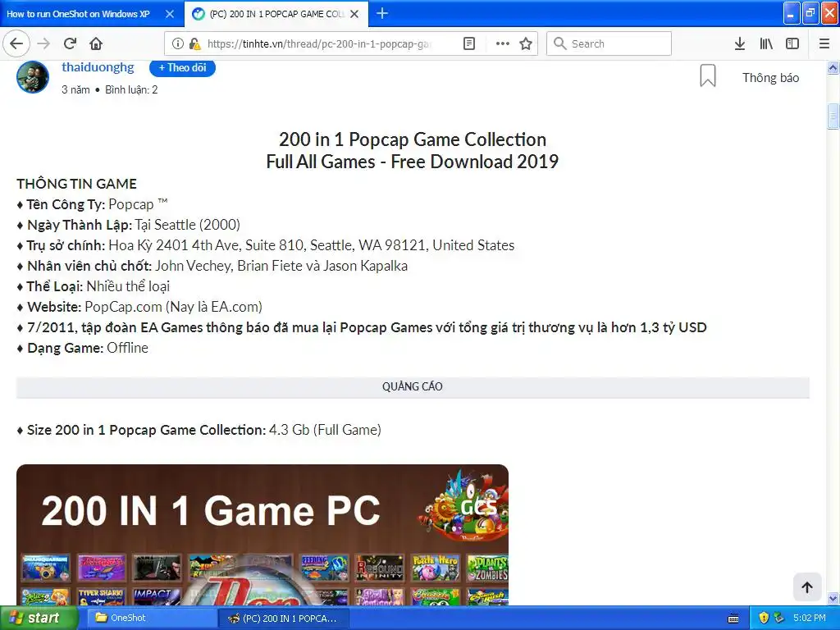
Task: Click vertical scrollbar down arrow
Action: [833, 598]
